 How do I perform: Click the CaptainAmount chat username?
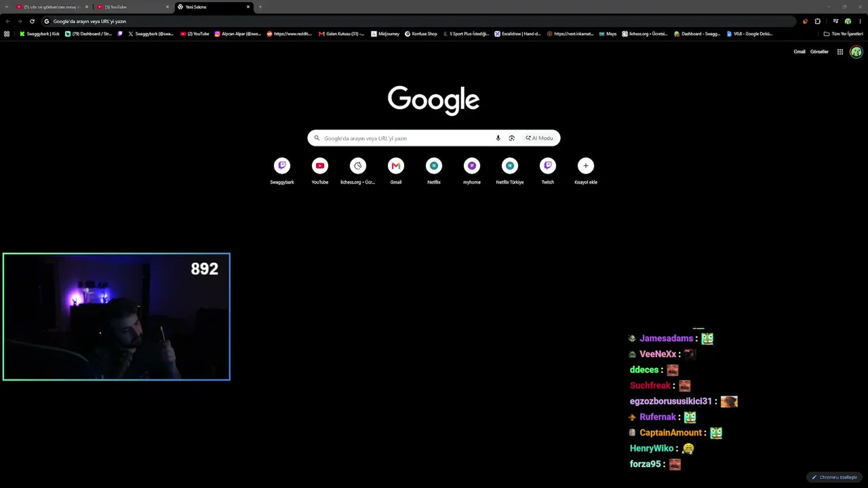[x=671, y=432]
